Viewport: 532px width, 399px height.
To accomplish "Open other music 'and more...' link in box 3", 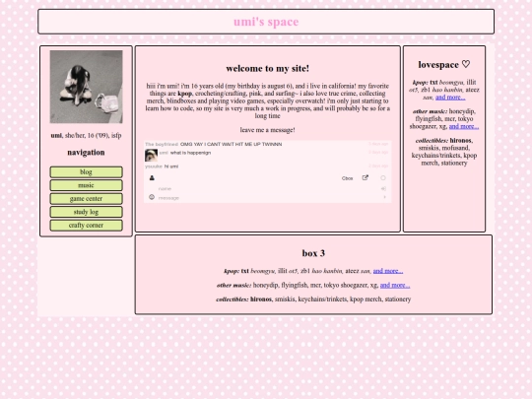I will click(395, 285).
